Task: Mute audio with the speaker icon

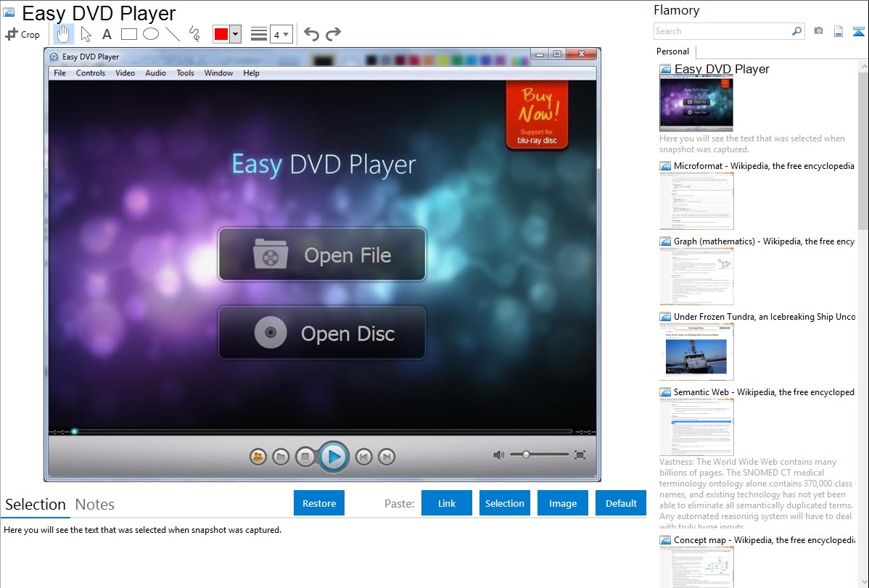Action: click(x=499, y=455)
